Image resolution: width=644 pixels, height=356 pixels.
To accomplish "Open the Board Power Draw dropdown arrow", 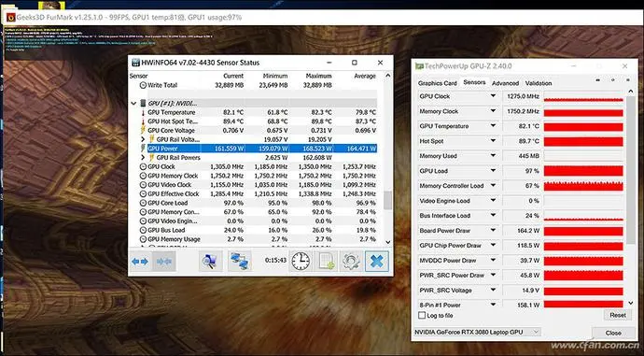I will point(493,230).
